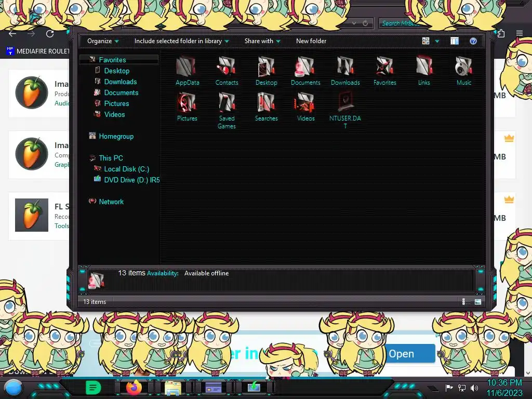Select Documents in navigation pane
This screenshot has height=399, width=532.
(x=121, y=92)
